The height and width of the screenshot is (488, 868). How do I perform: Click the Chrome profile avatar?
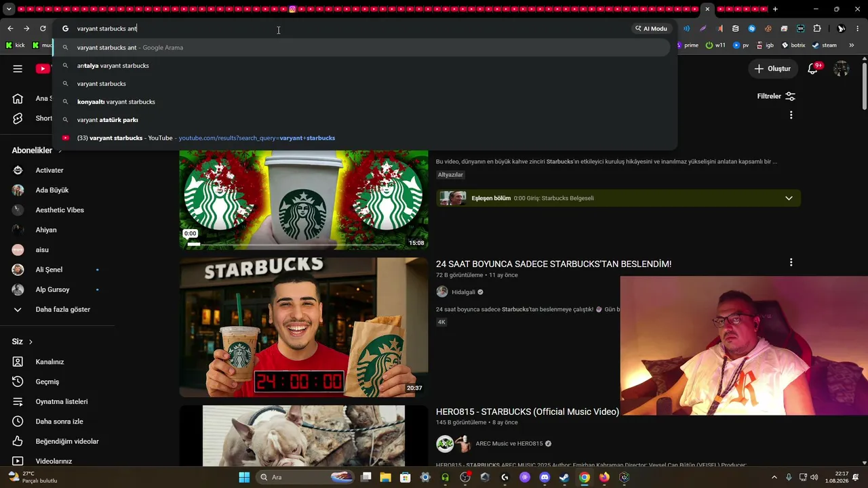(x=841, y=28)
